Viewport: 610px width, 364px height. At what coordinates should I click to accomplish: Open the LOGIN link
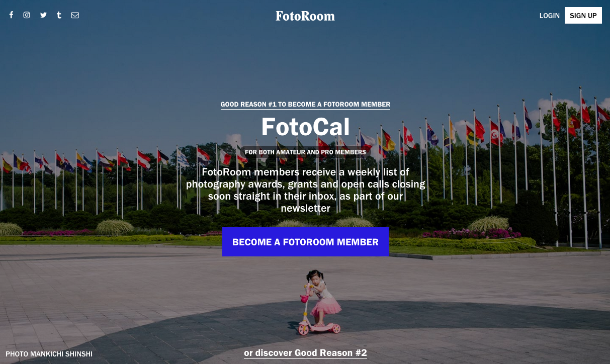pos(550,16)
